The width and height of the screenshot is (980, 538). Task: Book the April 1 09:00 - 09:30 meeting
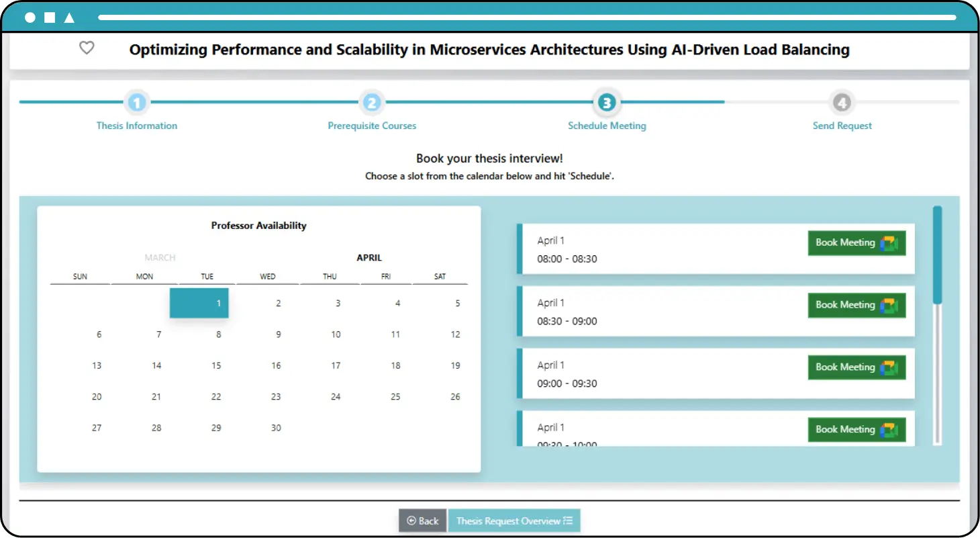pyautogui.click(x=856, y=367)
